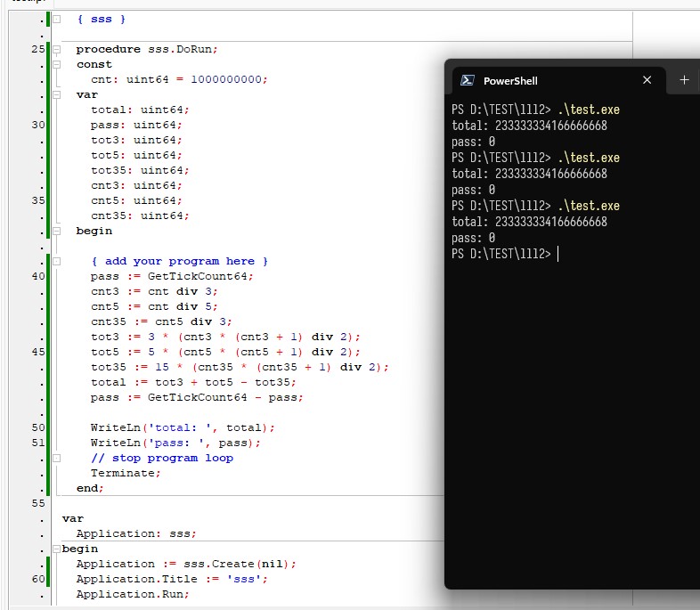
Task: Click gutter line number 25
Action: 38,49
